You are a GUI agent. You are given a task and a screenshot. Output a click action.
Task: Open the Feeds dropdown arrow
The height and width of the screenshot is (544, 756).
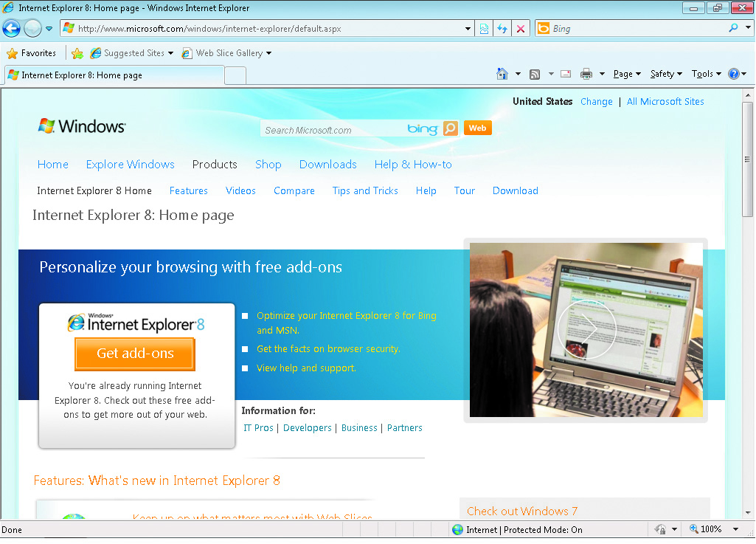[551, 74]
